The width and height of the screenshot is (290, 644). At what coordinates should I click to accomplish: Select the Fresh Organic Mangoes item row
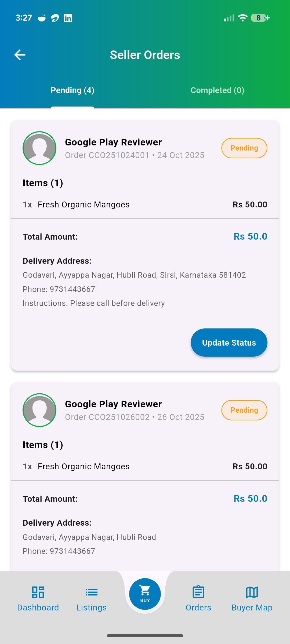84,204
